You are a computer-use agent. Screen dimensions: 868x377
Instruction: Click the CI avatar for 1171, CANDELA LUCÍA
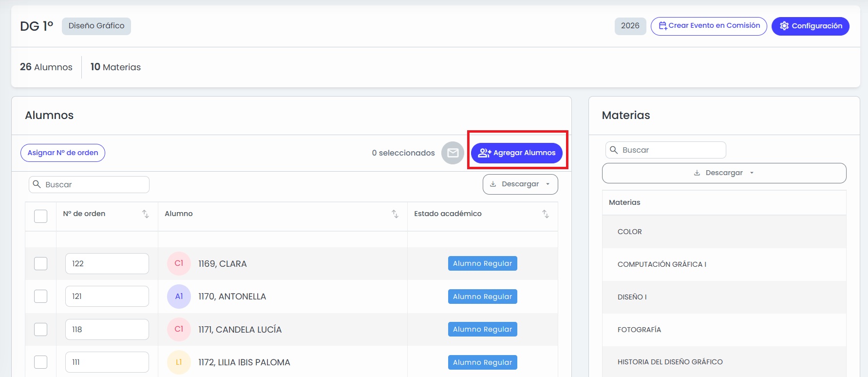pyautogui.click(x=179, y=329)
